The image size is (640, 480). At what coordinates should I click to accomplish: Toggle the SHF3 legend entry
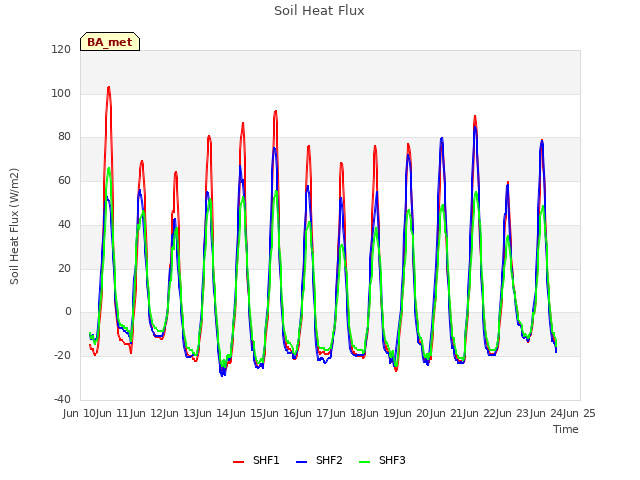[x=382, y=460]
